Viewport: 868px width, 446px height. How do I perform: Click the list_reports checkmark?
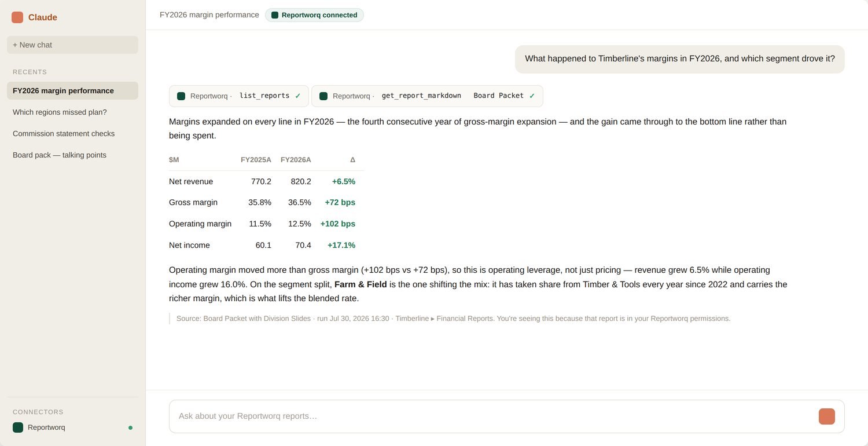(x=297, y=96)
